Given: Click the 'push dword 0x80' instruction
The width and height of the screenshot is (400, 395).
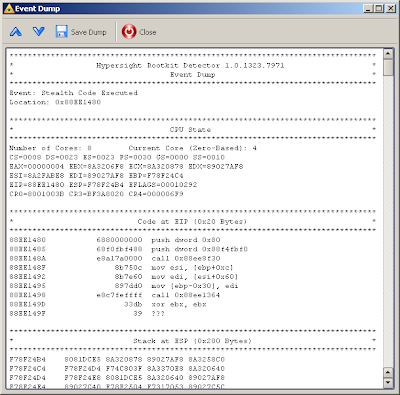Looking at the screenshot, I should (186, 240).
